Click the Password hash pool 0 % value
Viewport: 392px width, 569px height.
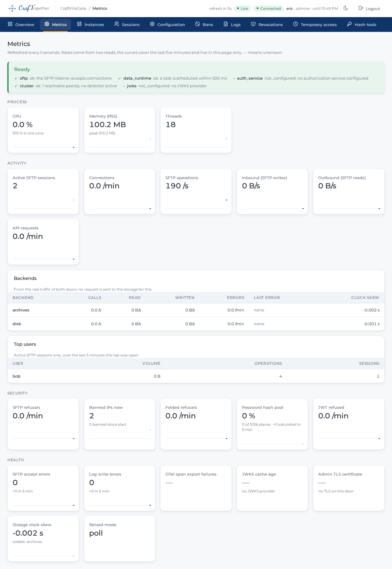point(249,416)
